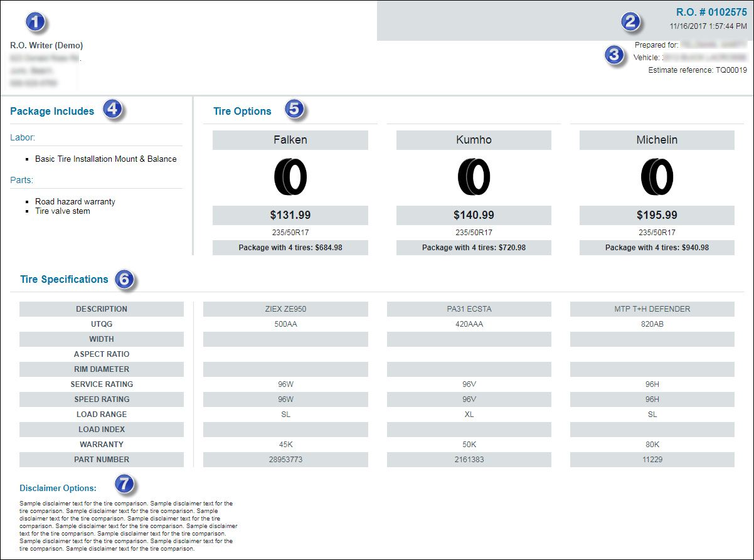Image resolution: width=754 pixels, height=560 pixels.
Task: Click the WARRANTY row label
Action: [x=102, y=445]
